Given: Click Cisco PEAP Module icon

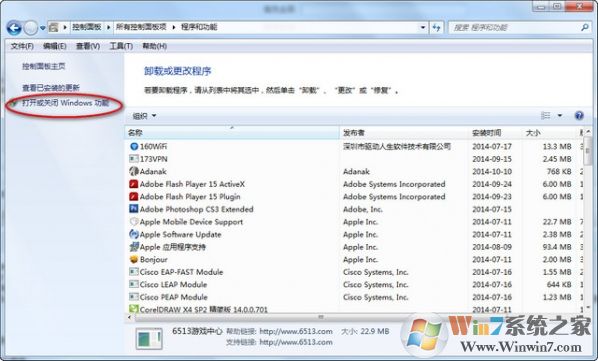Looking at the screenshot, I should pyautogui.click(x=134, y=297).
